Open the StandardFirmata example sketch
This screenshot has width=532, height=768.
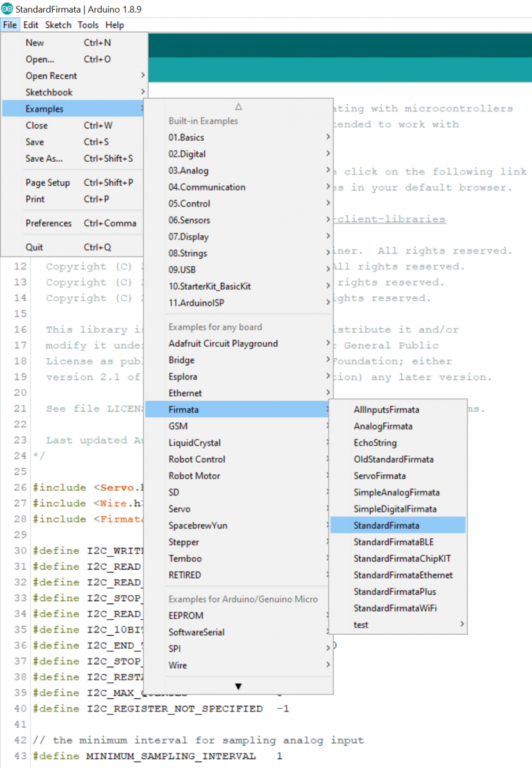(387, 525)
